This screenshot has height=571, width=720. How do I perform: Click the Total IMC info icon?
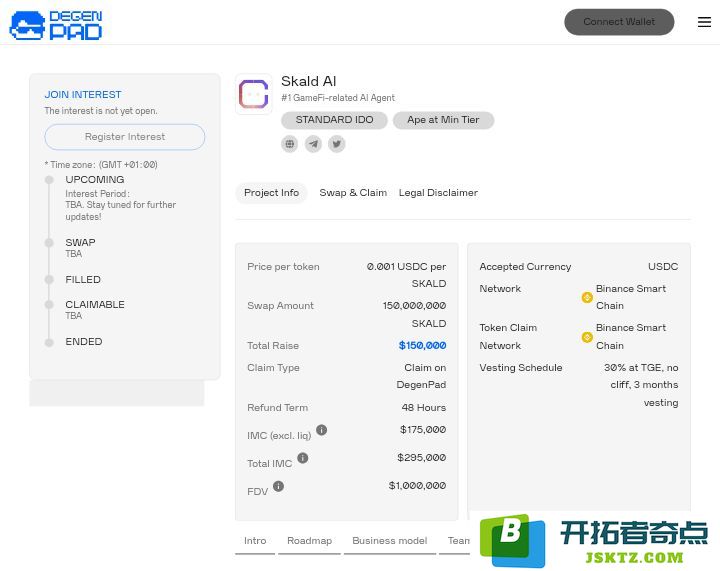303,458
